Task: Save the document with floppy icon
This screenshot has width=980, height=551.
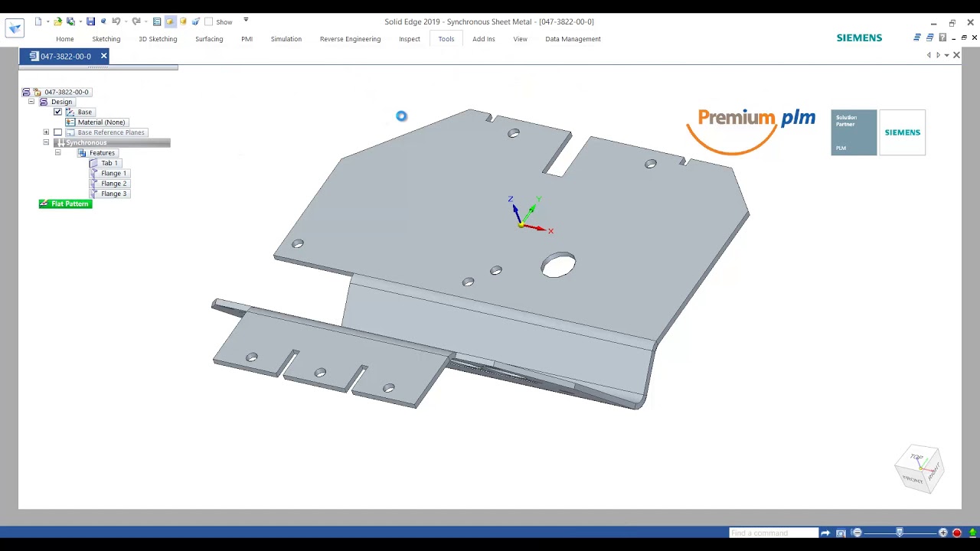Action: [x=90, y=21]
